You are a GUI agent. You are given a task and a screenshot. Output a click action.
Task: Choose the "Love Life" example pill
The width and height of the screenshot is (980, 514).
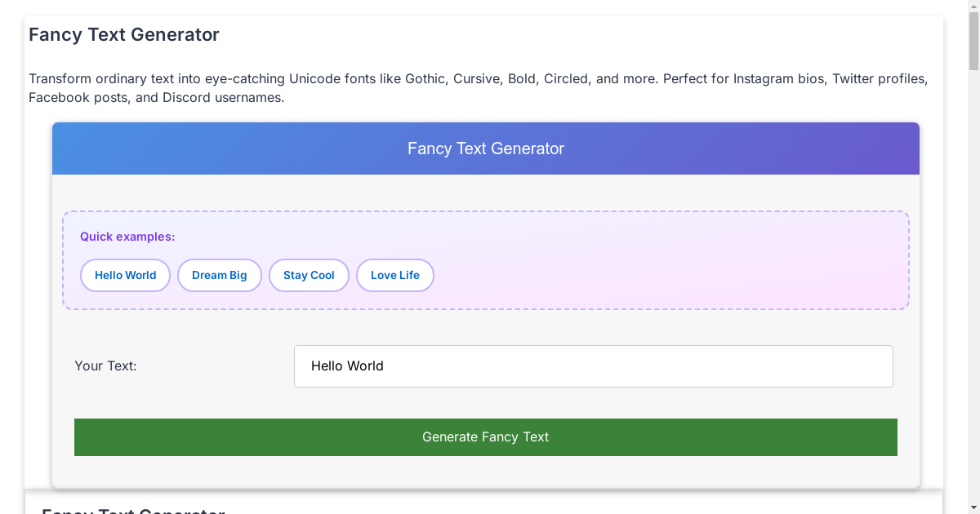point(394,275)
